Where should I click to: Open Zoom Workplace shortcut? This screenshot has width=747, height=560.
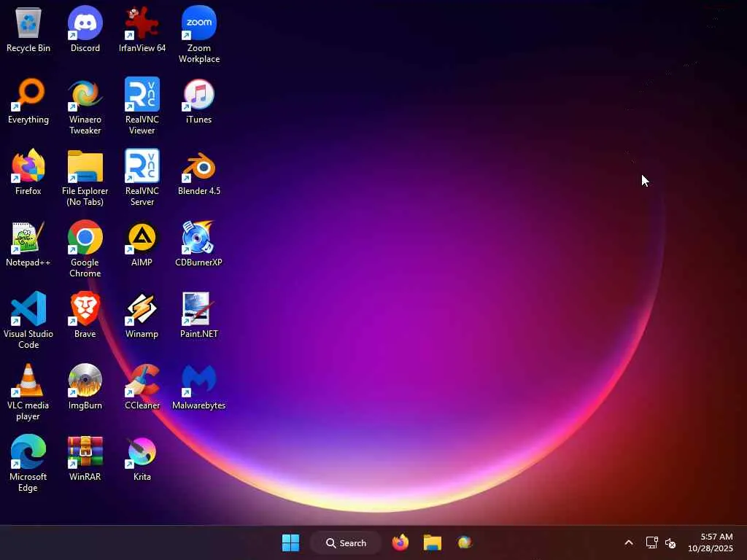pos(198,35)
